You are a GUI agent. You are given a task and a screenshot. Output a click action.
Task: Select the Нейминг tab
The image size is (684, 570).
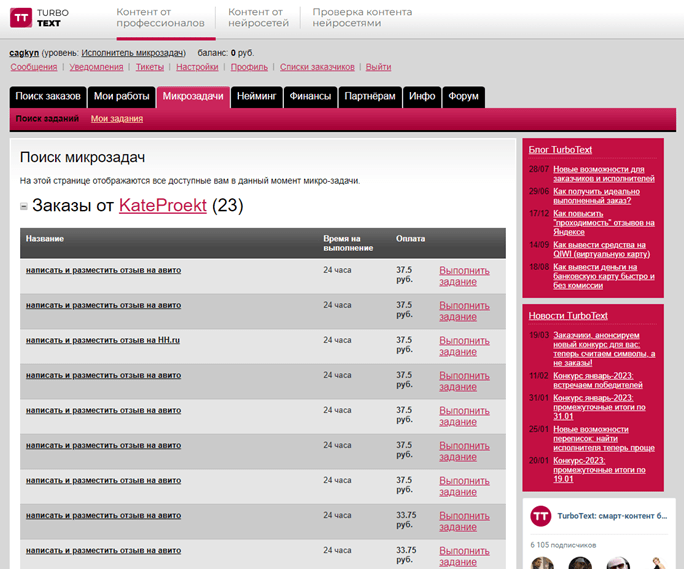point(256,96)
